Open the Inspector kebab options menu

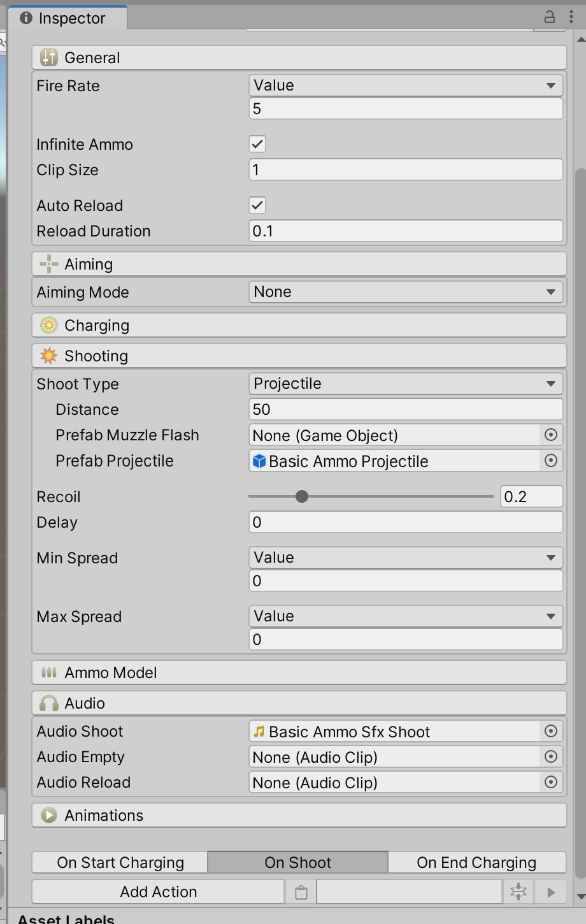click(x=571, y=17)
